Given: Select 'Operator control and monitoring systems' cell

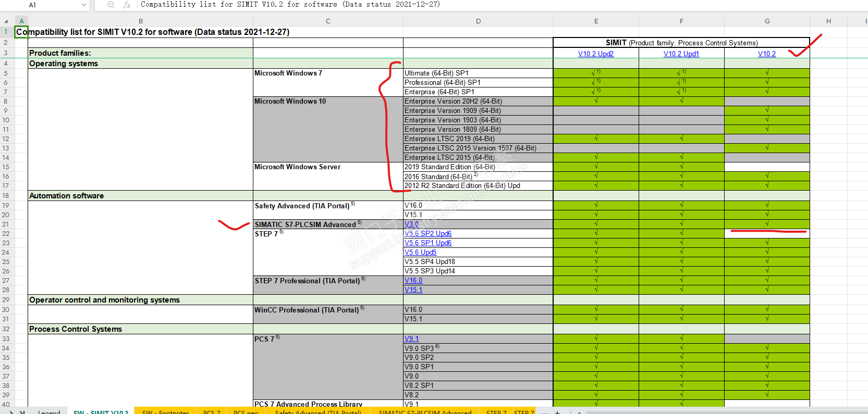Looking at the screenshot, I should click(x=141, y=300).
